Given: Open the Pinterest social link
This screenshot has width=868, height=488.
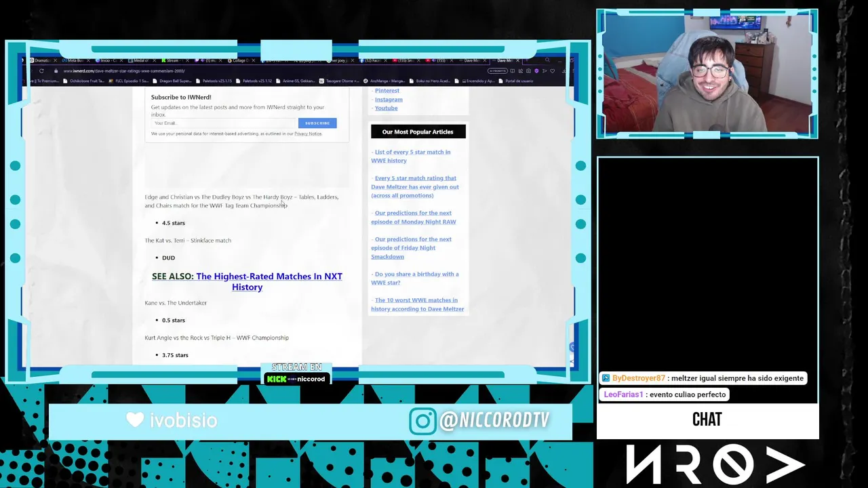Looking at the screenshot, I should (387, 90).
